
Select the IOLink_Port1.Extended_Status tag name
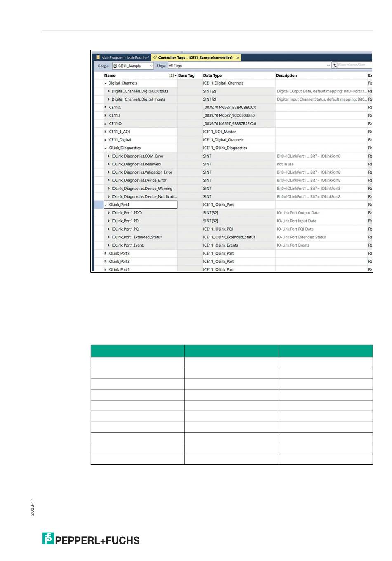coord(137,237)
